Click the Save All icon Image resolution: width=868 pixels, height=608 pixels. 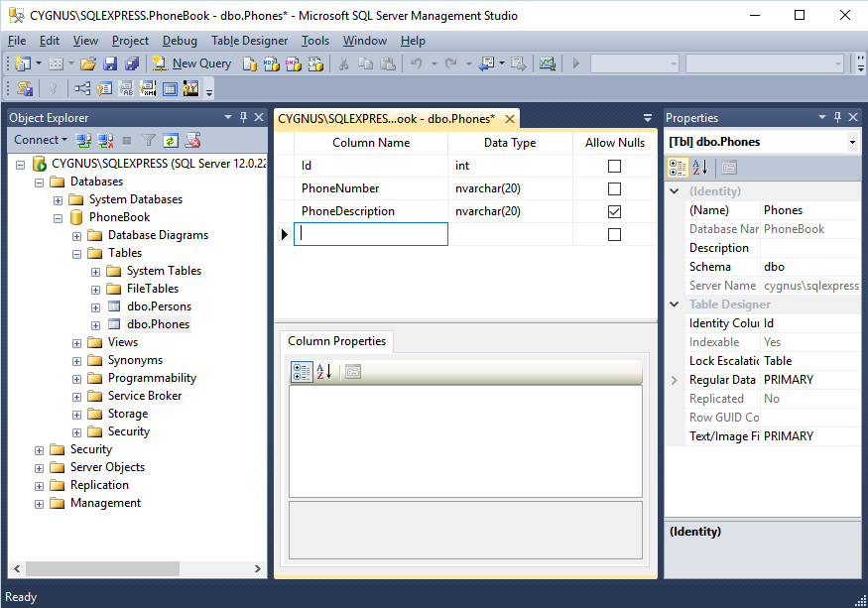click(132, 63)
